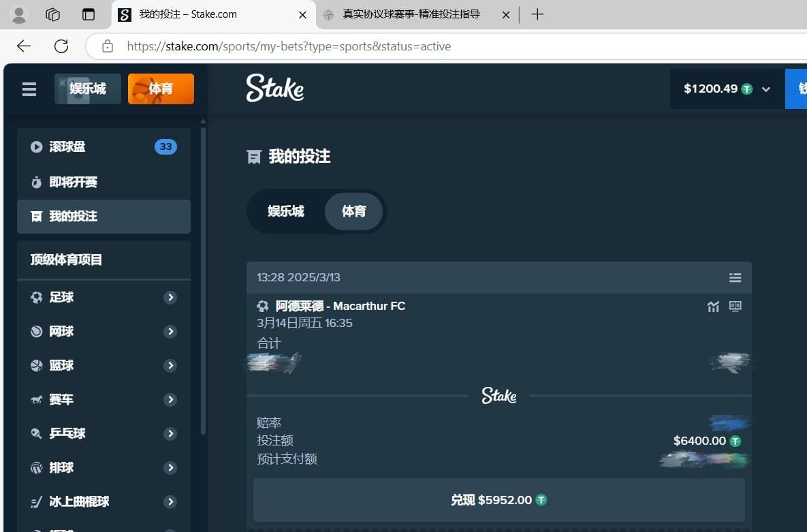Open 即将开赛 upcoming matches
The width and height of the screenshot is (807, 532).
click(x=104, y=182)
